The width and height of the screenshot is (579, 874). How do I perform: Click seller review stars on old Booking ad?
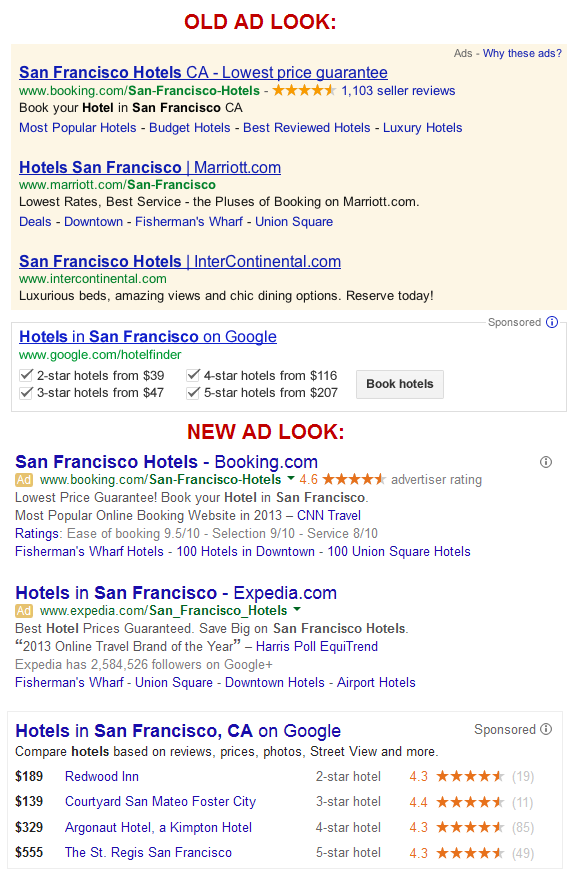[x=304, y=90]
